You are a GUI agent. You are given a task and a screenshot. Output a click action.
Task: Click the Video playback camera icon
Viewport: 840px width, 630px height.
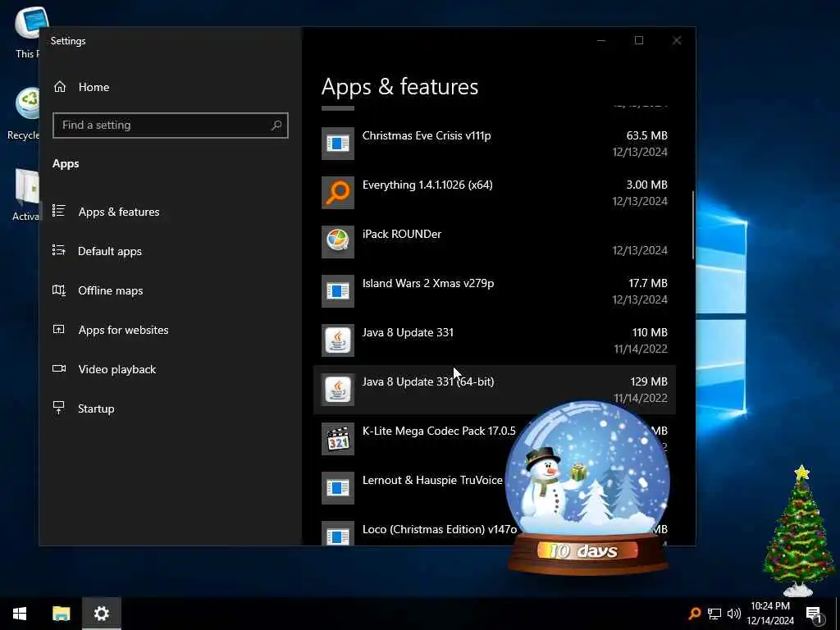(x=59, y=368)
